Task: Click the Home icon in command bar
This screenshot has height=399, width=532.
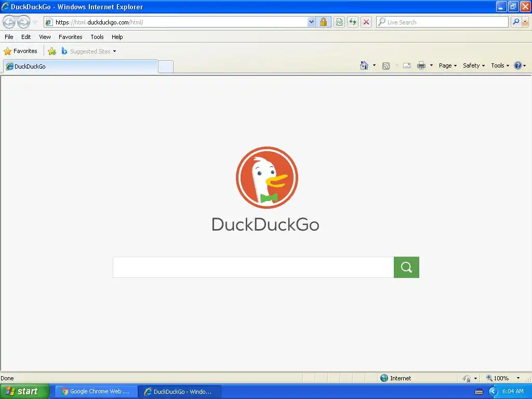Action: coord(364,65)
